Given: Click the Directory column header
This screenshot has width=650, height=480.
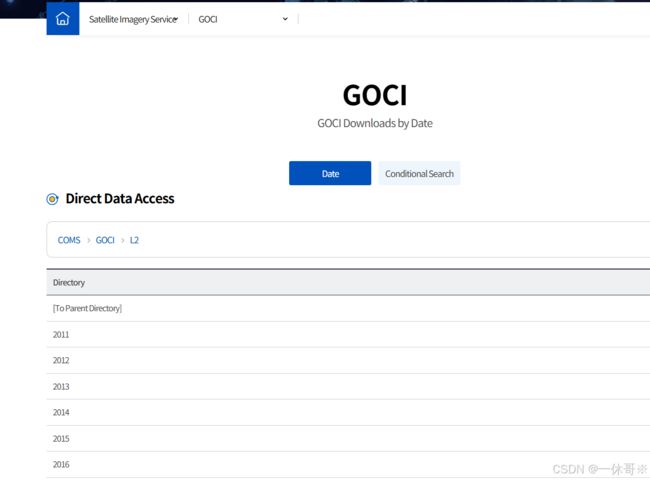Looking at the screenshot, I should point(69,282).
